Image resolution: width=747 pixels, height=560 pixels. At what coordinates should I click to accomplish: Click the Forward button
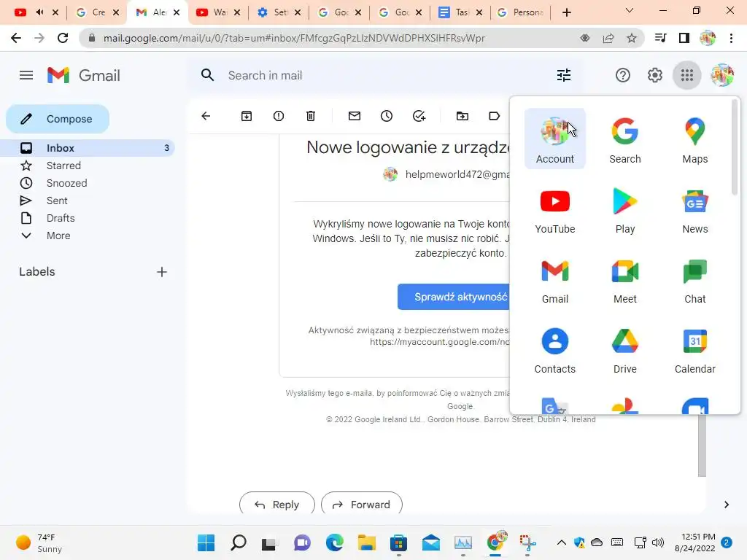pyautogui.click(x=362, y=504)
